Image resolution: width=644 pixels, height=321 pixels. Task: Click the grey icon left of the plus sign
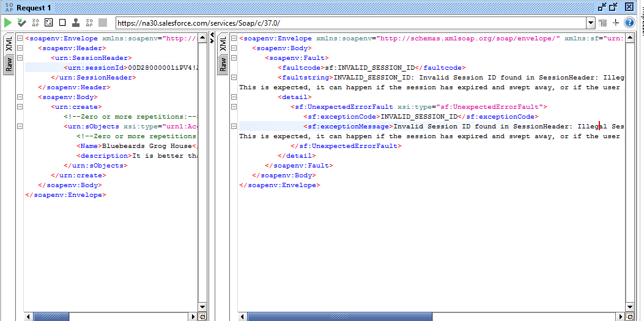click(602, 23)
